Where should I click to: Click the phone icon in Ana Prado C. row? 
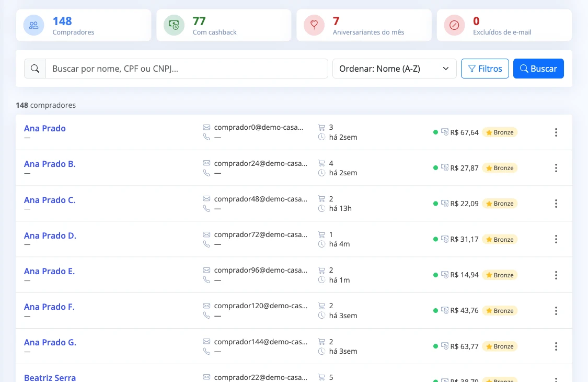[x=206, y=208]
